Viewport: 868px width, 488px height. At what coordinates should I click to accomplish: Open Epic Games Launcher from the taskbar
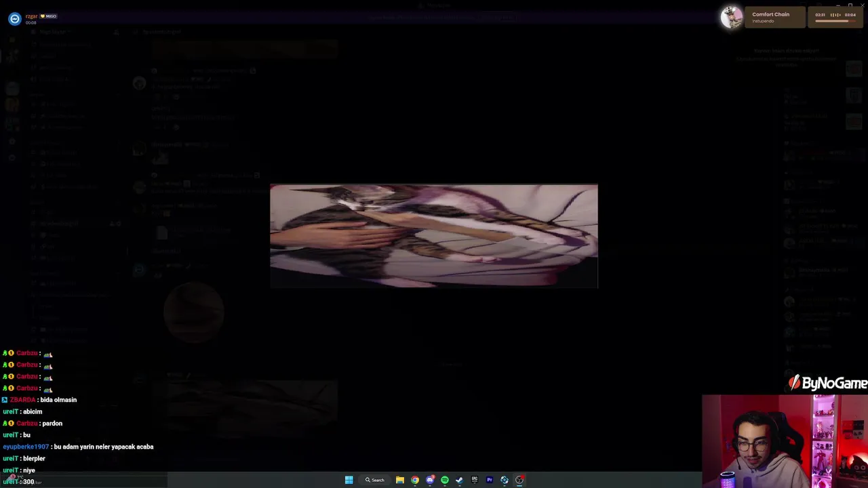pos(475,480)
